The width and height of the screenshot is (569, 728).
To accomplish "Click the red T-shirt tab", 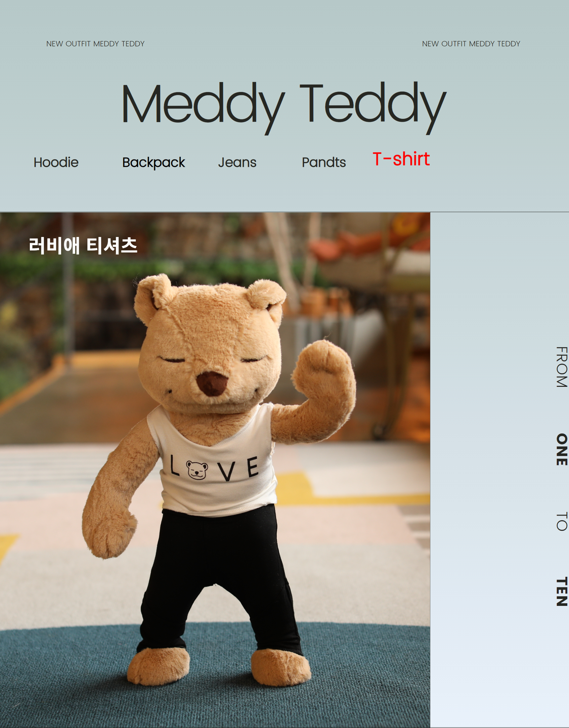I will 401,159.
